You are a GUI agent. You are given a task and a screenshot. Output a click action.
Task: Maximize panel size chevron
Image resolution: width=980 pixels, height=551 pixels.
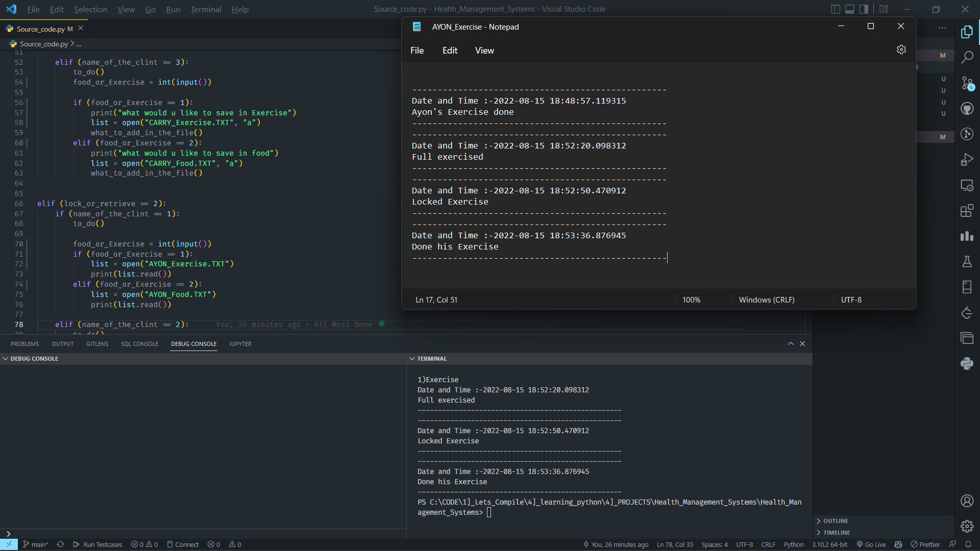pyautogui.click(x=791, y=344)
